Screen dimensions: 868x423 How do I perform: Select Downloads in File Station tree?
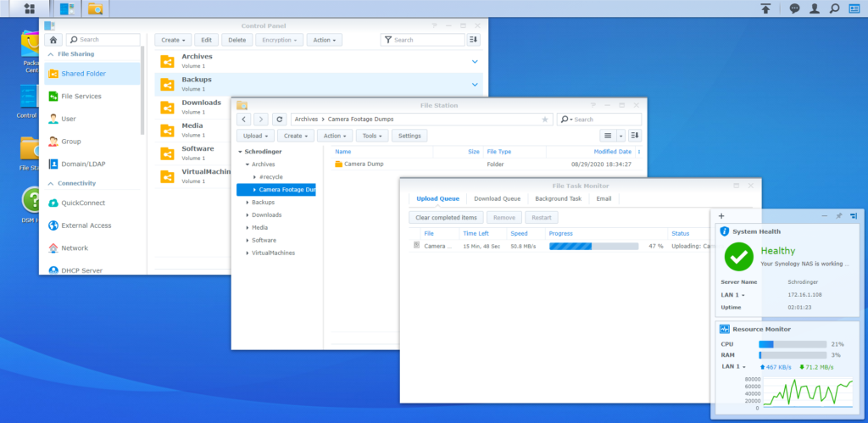point(267,214)
